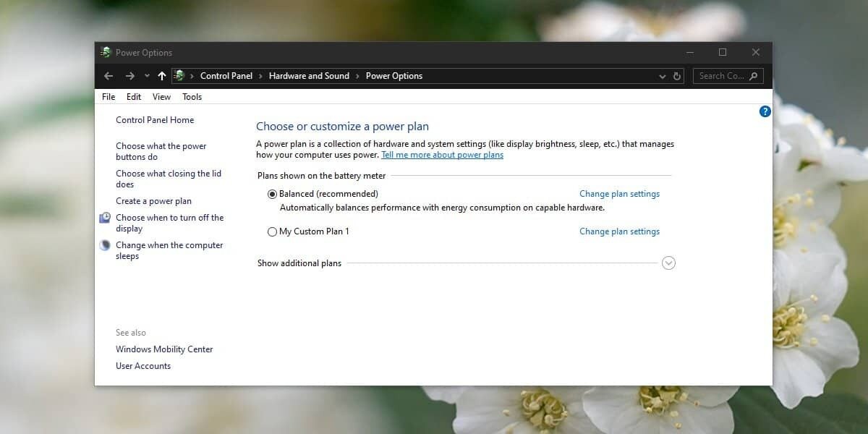The image size is (868, 434).
Task: Open the Edit menu
Action: point(134,97)
